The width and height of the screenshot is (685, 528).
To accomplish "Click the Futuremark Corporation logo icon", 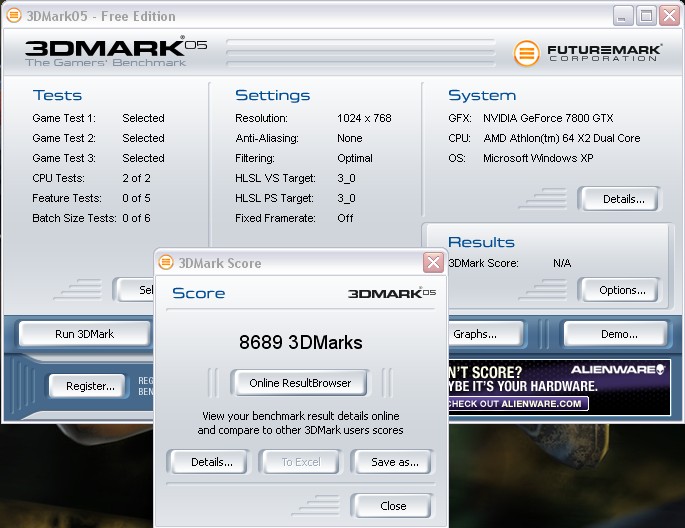I will 526,53.
